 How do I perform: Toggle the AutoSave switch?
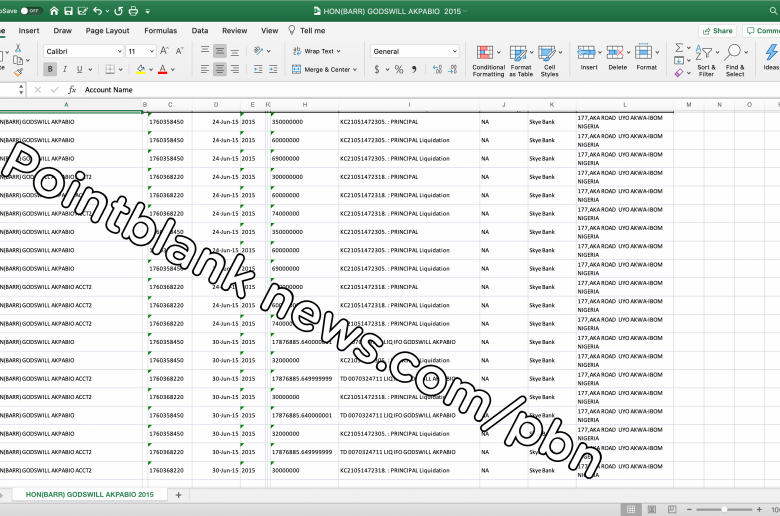tap(31, 10)
